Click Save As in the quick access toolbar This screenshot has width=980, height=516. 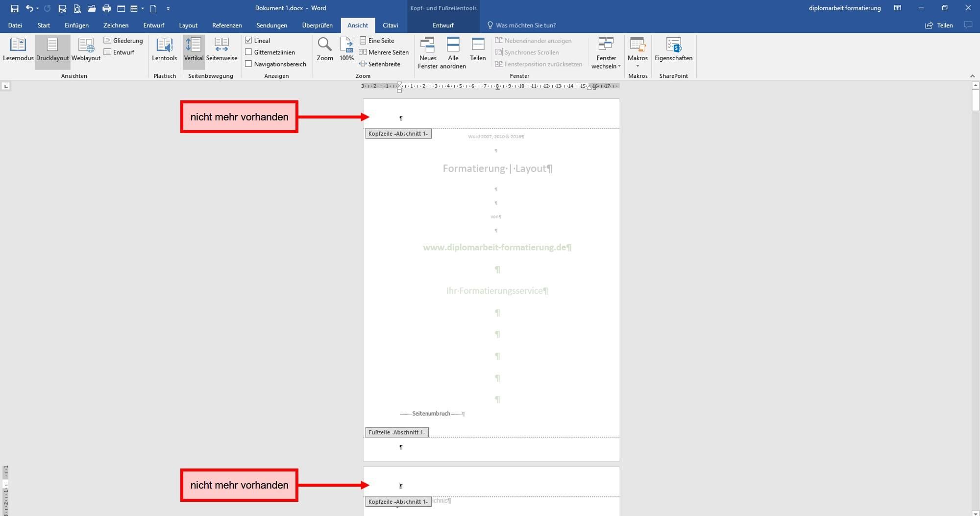click(62, 8)
